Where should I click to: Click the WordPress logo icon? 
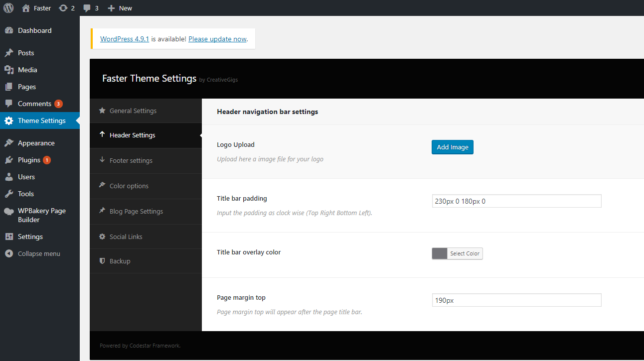pyautogui.click(x=8, y=8)
